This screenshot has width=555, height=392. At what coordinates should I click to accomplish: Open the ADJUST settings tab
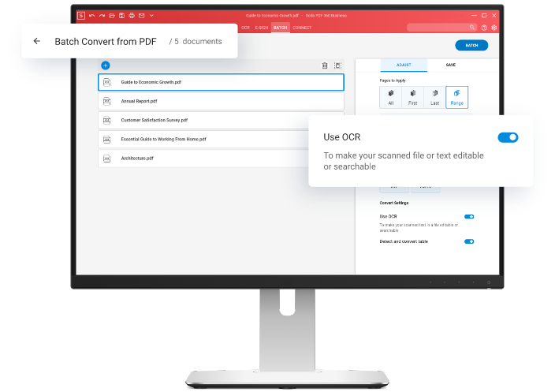coord(404,65)
